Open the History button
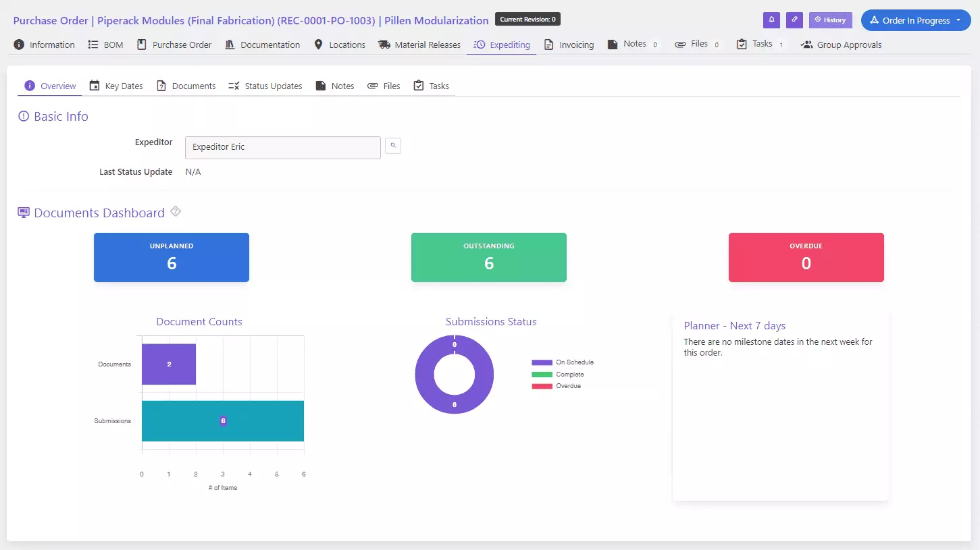This screenshot has width=980, height=550. 831,20
